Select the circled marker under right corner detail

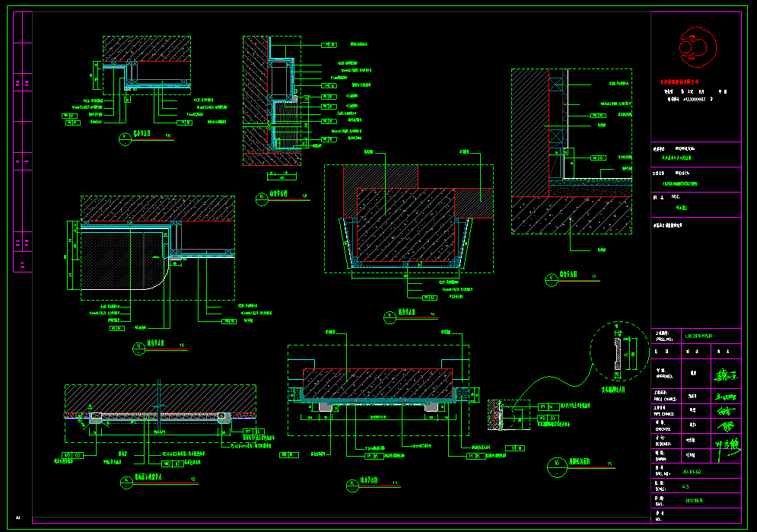[x=552, y=279]
